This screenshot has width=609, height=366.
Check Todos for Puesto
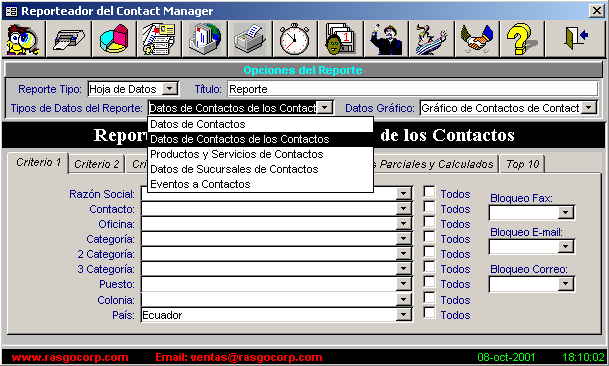pyautogui.click(x=429, y=283)
